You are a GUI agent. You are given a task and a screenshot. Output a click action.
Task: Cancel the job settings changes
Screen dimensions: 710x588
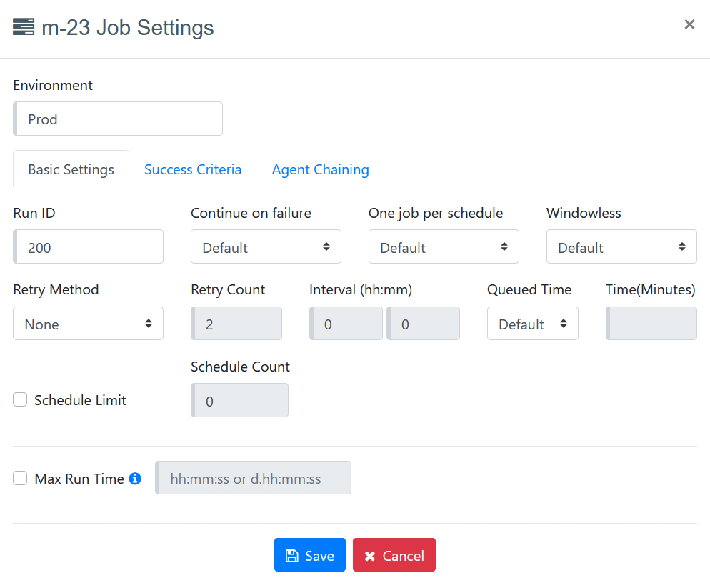tap(394, 555)
